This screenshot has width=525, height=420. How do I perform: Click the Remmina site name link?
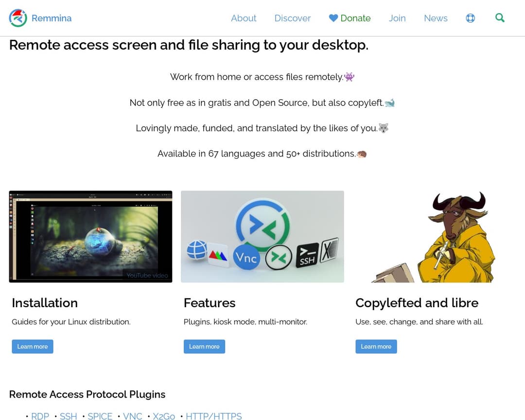click(52, 18)
